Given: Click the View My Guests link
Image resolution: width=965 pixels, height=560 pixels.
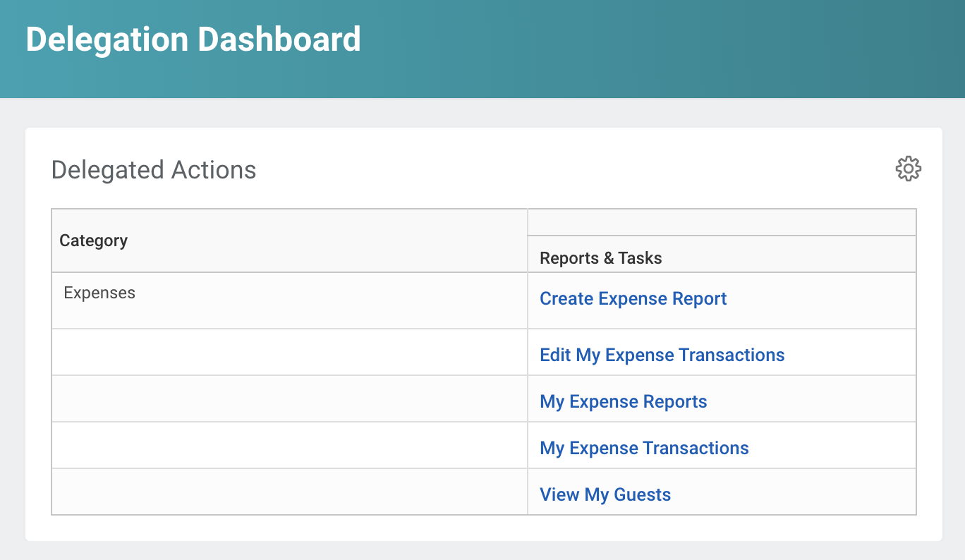Looking at the screenshot, I should 605,495.
